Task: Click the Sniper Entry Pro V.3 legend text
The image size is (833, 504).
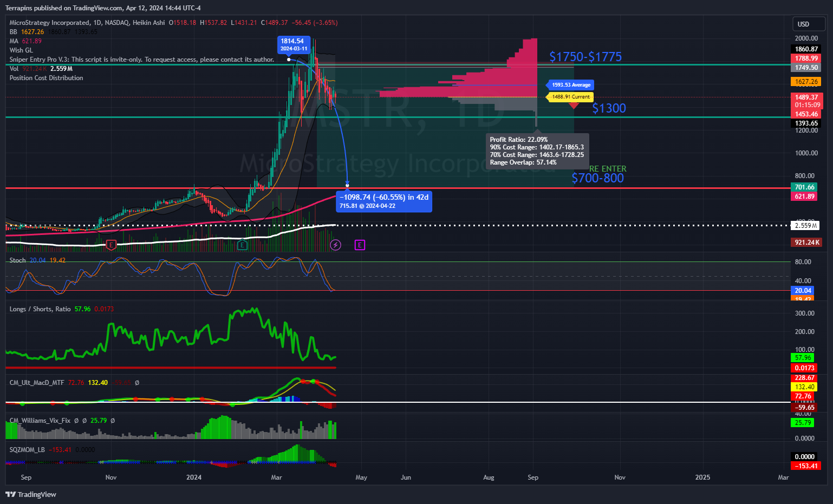Action: tap(142, 60)
